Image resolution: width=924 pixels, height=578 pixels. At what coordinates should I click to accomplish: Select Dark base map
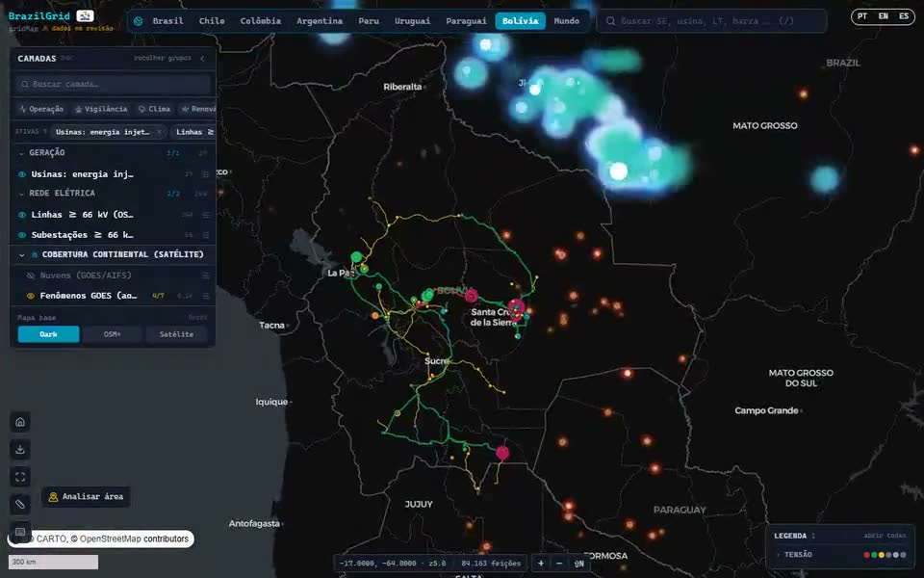pyautogui.click(x=48, y=334)
